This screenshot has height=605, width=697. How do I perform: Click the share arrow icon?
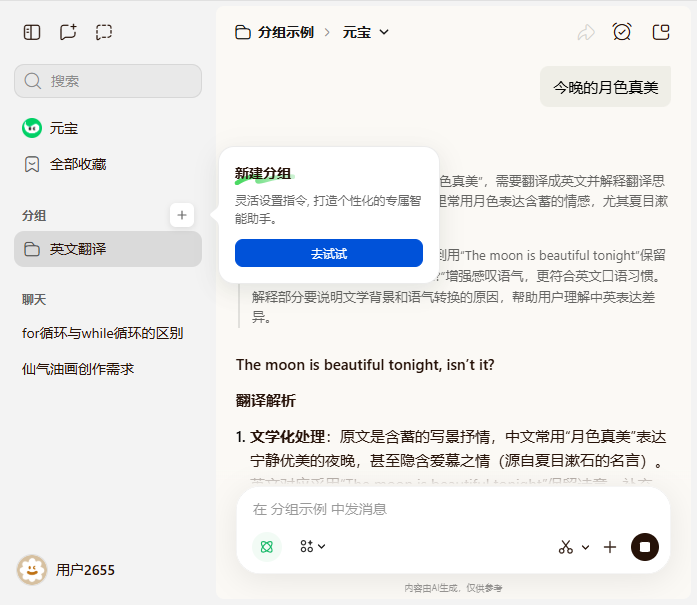pyautogui.click(x=586, y=32)
